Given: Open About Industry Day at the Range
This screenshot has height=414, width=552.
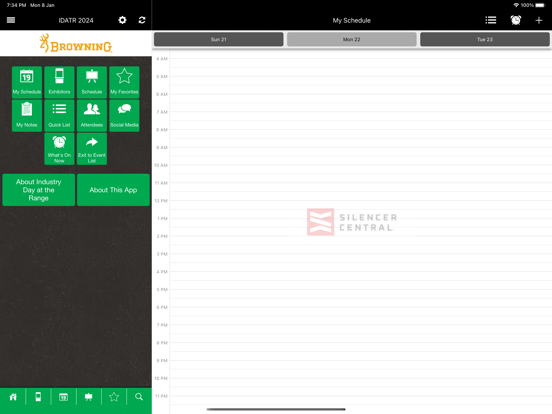Looking at the screenshot, I should coord(39,190).
